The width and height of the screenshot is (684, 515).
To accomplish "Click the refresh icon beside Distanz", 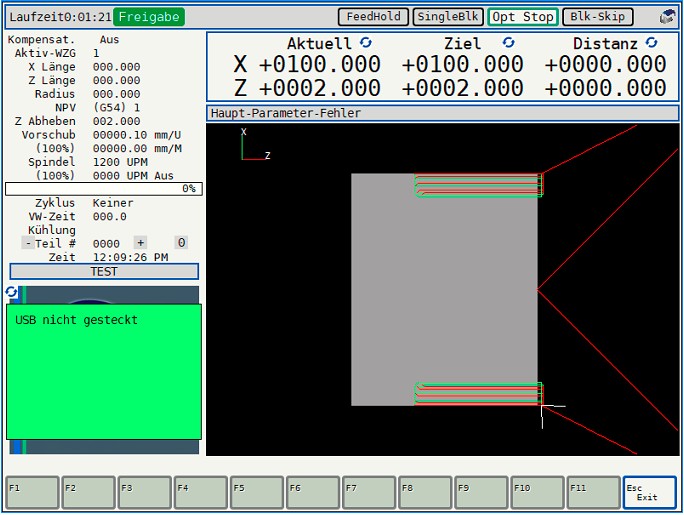I will point(651,42).
